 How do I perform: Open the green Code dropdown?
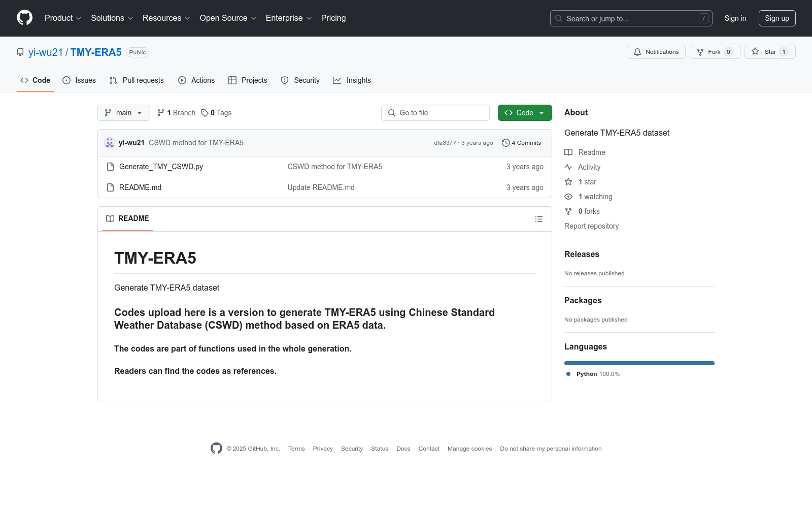coord(524,113)
